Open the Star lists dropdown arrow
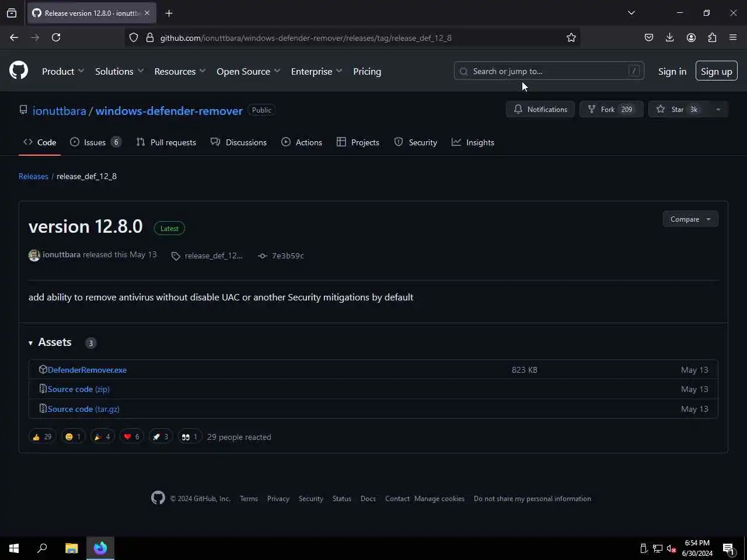 718,109
